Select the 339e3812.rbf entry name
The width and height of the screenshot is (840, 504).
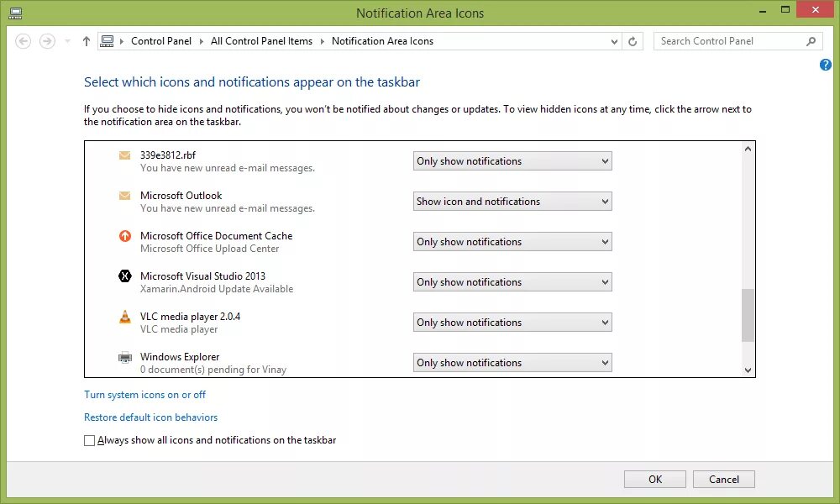(x=168, y=155)
